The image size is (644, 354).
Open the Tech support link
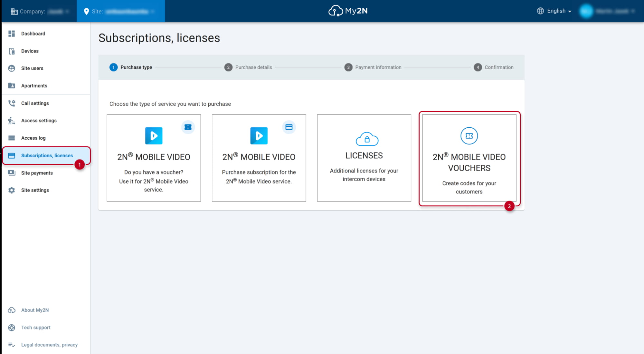click(x=46, y=328)
